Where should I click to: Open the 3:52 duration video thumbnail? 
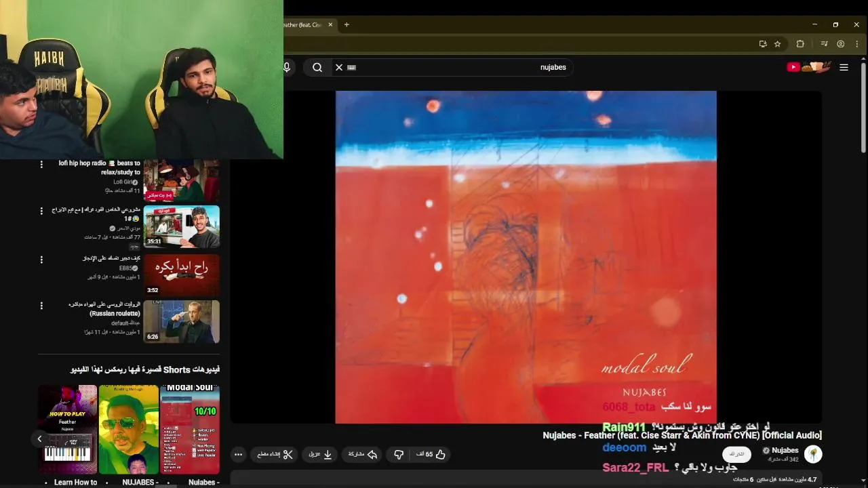point(182,274)
